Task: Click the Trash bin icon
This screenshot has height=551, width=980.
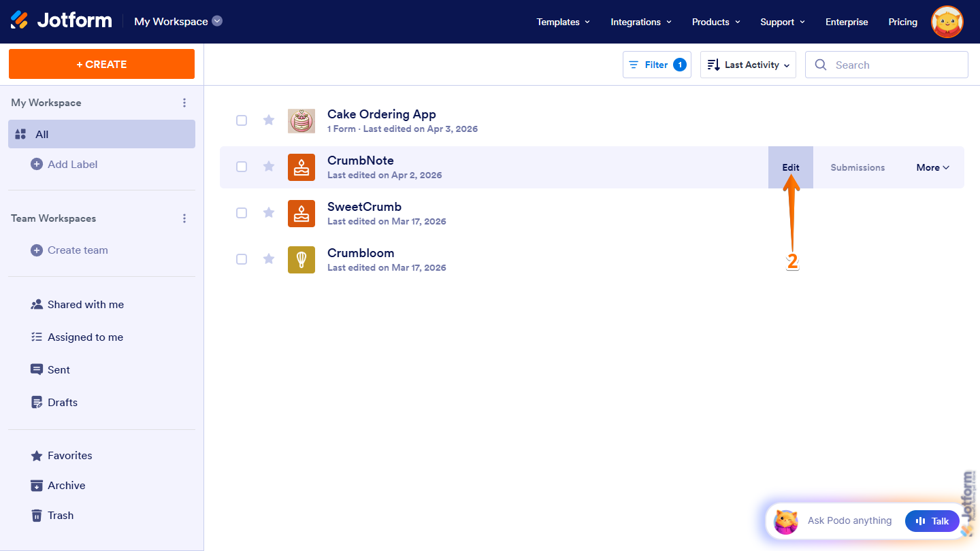Action: [x=37, y=516]
